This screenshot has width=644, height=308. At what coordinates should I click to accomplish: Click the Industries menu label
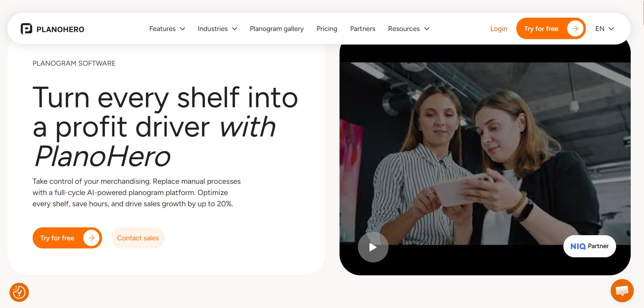tap(213, 29)
